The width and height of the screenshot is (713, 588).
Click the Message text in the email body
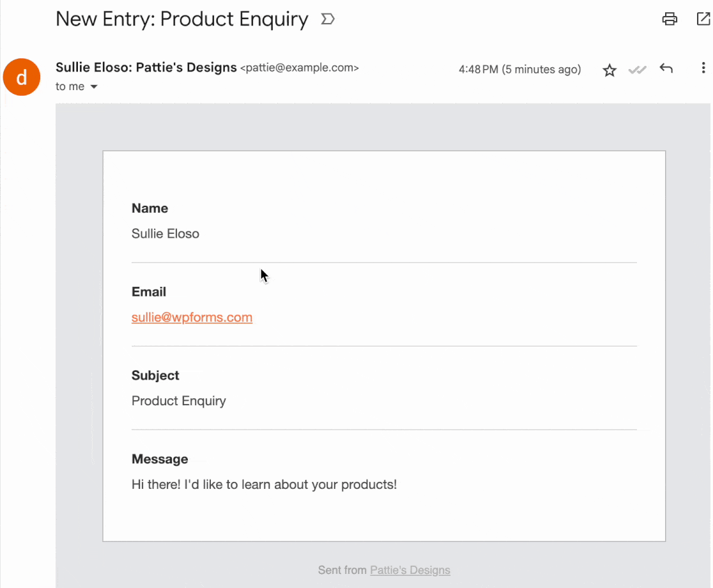click(264, 484)
